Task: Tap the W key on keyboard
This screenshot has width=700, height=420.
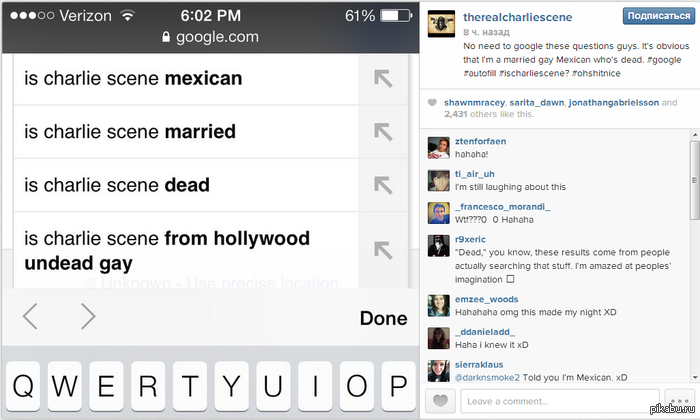Action: [64, 387]
